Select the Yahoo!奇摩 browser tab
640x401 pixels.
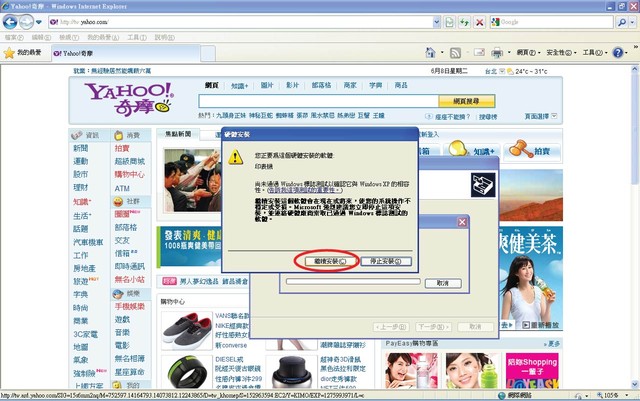pos(126,53)
